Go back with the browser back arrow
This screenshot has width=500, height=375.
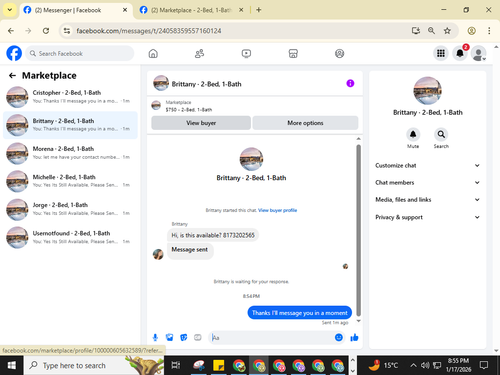[11, 31]
